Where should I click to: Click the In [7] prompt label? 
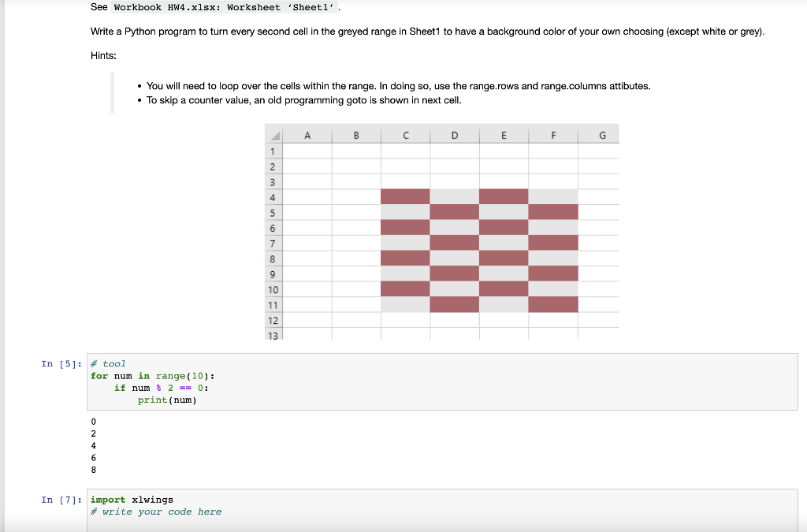[59, 500]
